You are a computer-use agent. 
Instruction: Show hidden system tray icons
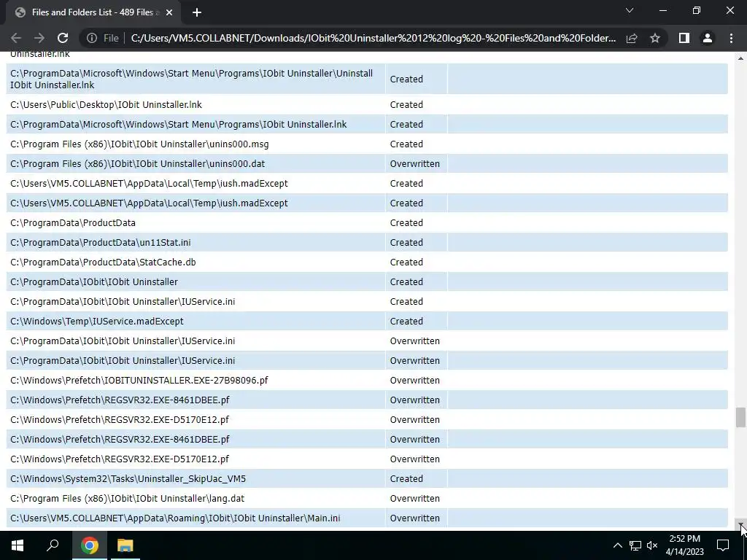[x=617, y=545]
